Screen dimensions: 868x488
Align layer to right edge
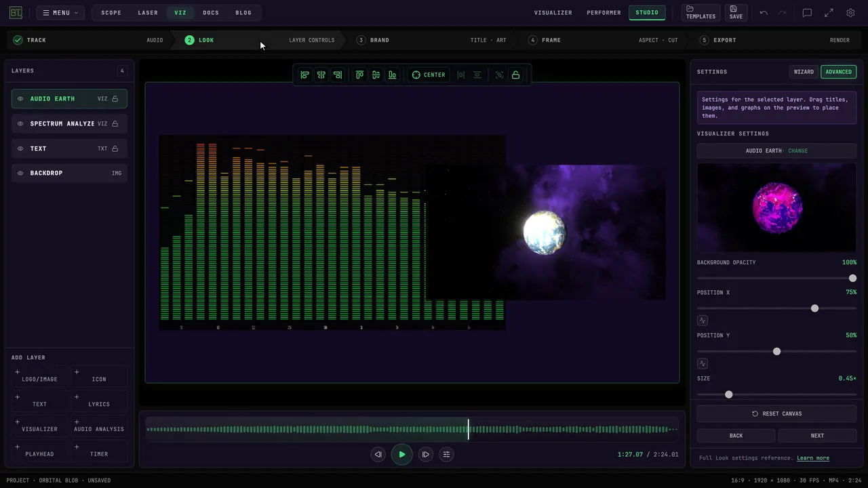coord(338,75)
